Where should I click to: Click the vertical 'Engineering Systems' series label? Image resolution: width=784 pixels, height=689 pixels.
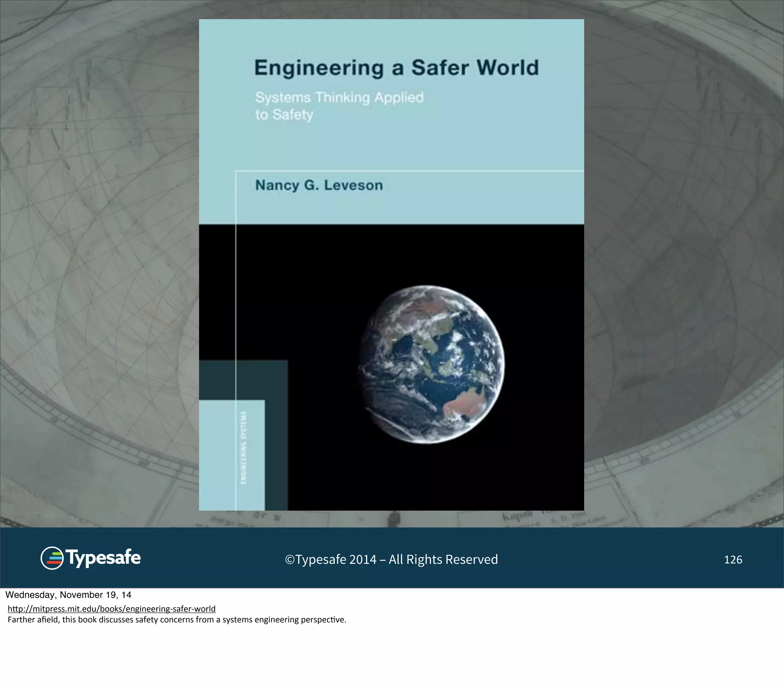(x=243, y=447)
